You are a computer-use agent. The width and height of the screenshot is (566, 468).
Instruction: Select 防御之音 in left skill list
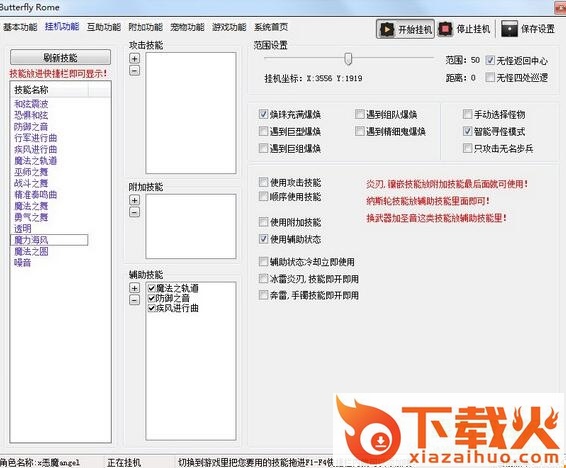pos(31,127)
